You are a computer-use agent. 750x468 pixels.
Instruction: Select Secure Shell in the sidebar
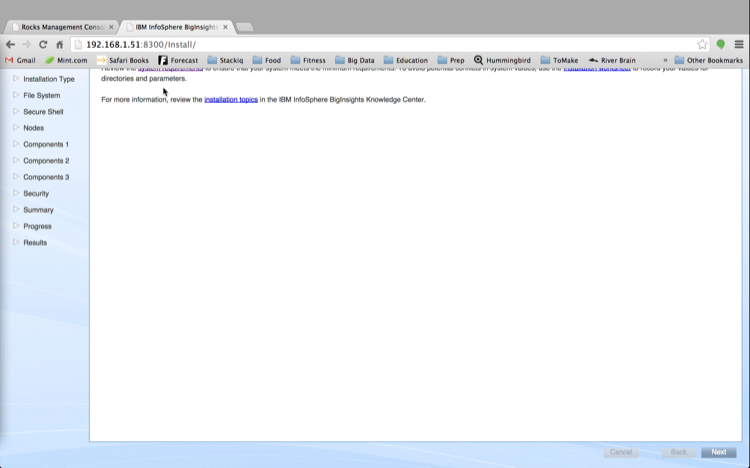click(x=43, y=111)
